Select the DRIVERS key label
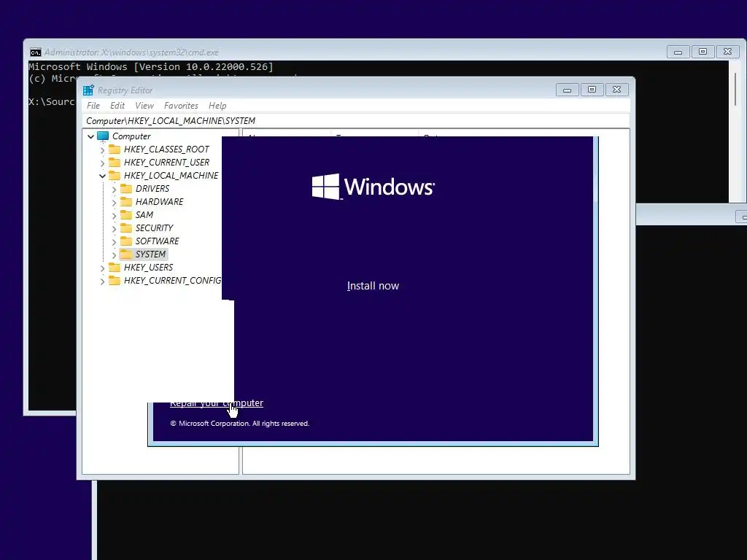The image size is (747, 560). (x=152, y=189)
